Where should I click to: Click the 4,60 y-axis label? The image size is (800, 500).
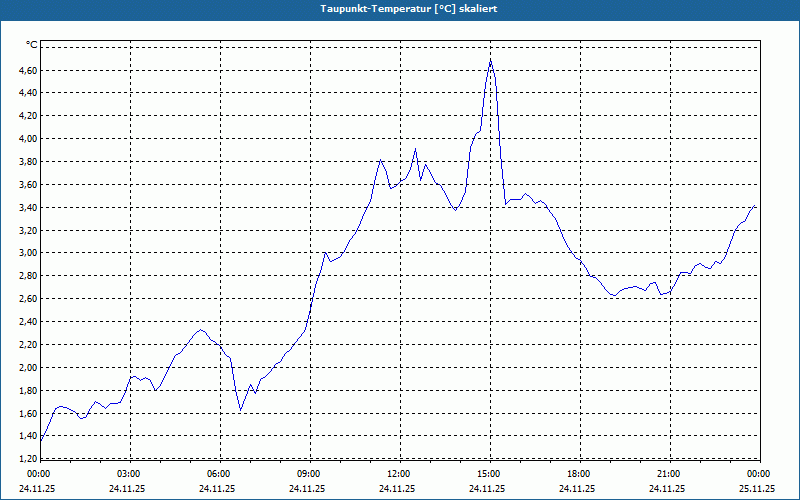28,70
